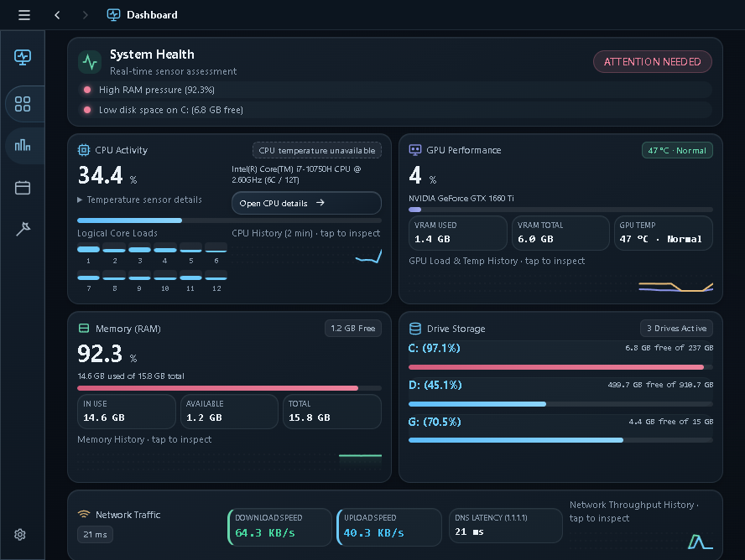Click the G: (70.5%) drive label

pyautogui.click(x=435, y=422)
